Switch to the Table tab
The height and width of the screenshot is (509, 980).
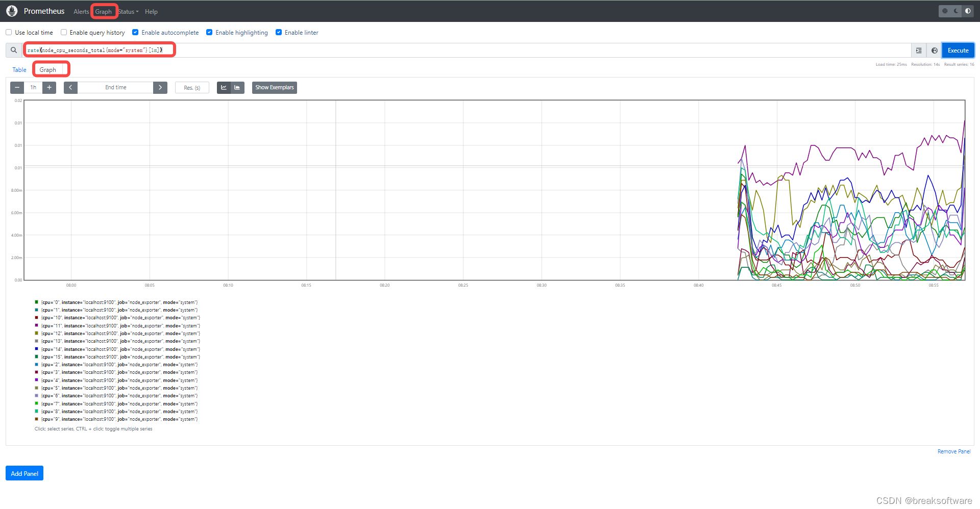point(19,70)
